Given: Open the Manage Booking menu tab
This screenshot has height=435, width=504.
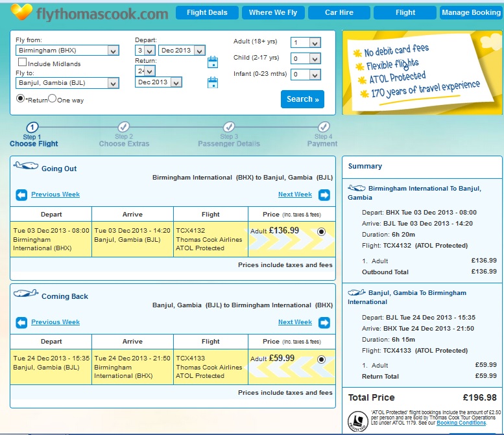Looking at the screenshot, I should [x=471, y=12].
